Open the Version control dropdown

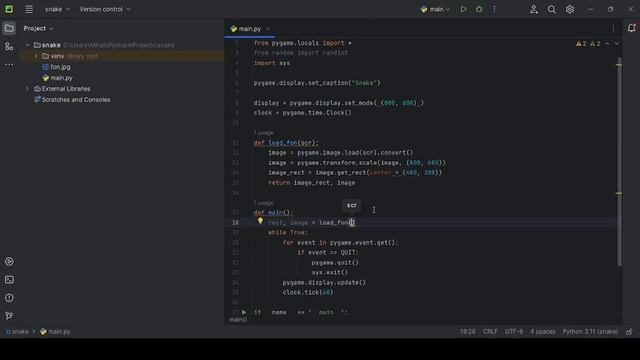tap(105, 9)
